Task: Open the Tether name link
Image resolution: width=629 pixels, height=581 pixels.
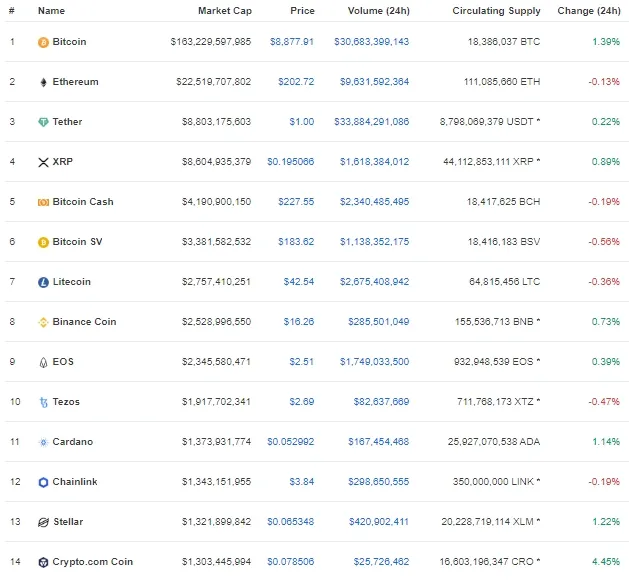Action: [67, 122]
